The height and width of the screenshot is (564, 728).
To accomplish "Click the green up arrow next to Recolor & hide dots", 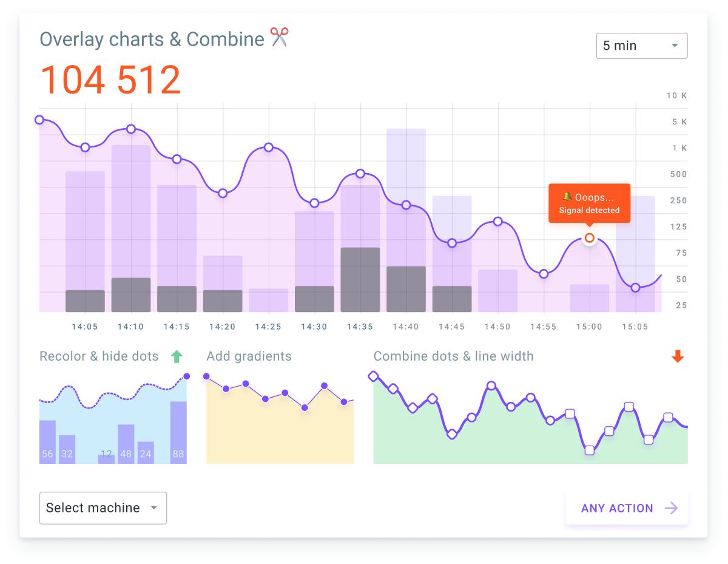I will (x=176, y=356).
